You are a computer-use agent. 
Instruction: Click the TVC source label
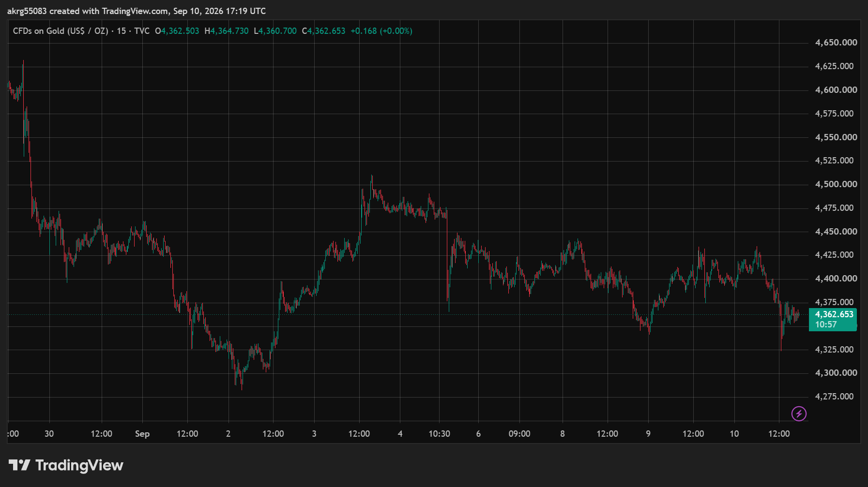142,31
